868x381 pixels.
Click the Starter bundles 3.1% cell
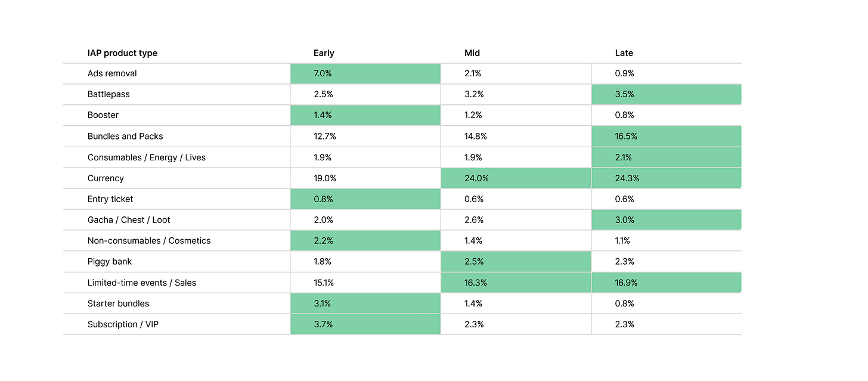(x=365, y=303)
